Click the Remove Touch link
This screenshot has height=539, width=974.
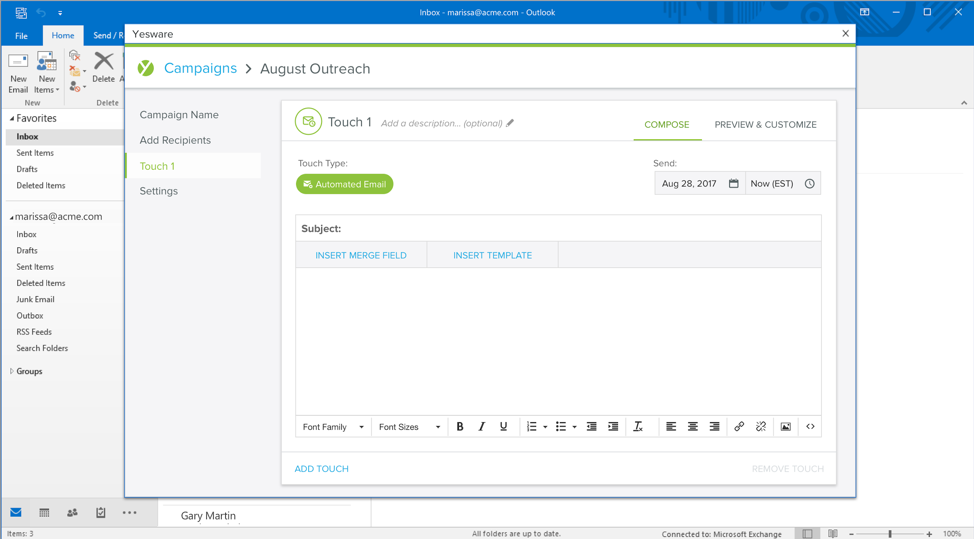tap(788, 469)
